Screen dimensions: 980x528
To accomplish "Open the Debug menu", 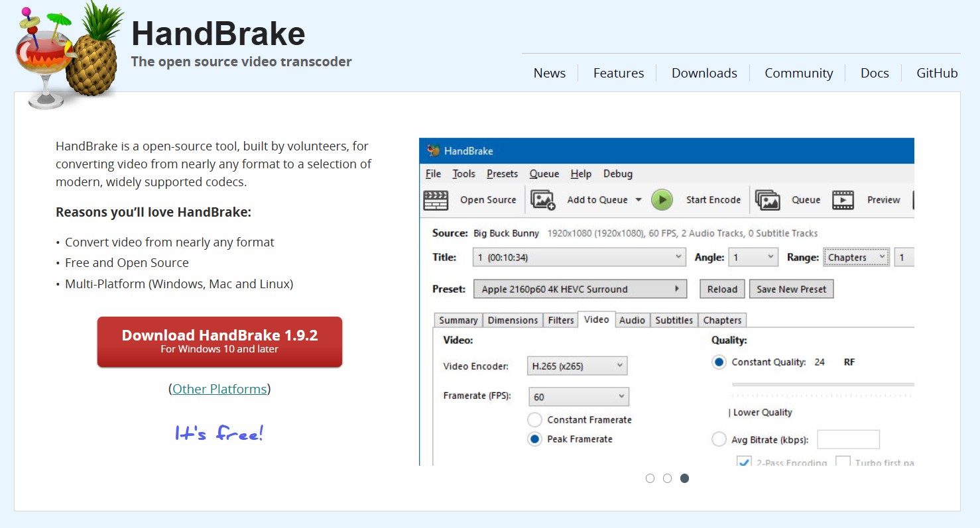I will (x=618, y=174).
